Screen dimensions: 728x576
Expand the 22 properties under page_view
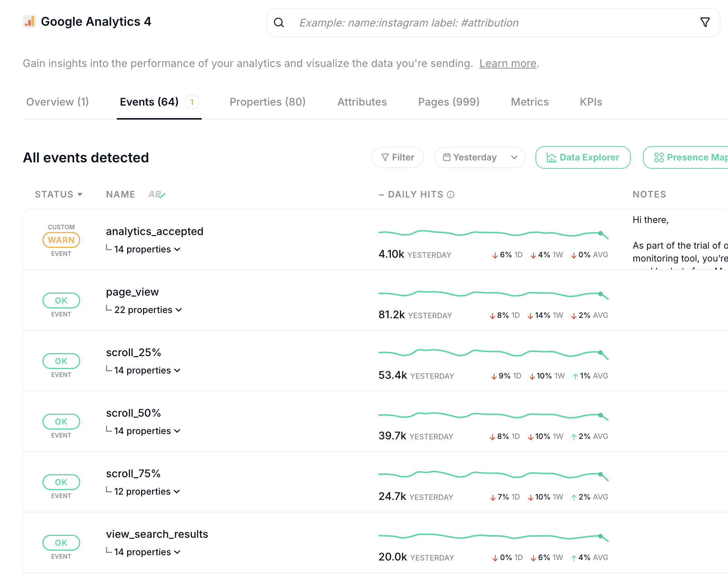(148, 310)
